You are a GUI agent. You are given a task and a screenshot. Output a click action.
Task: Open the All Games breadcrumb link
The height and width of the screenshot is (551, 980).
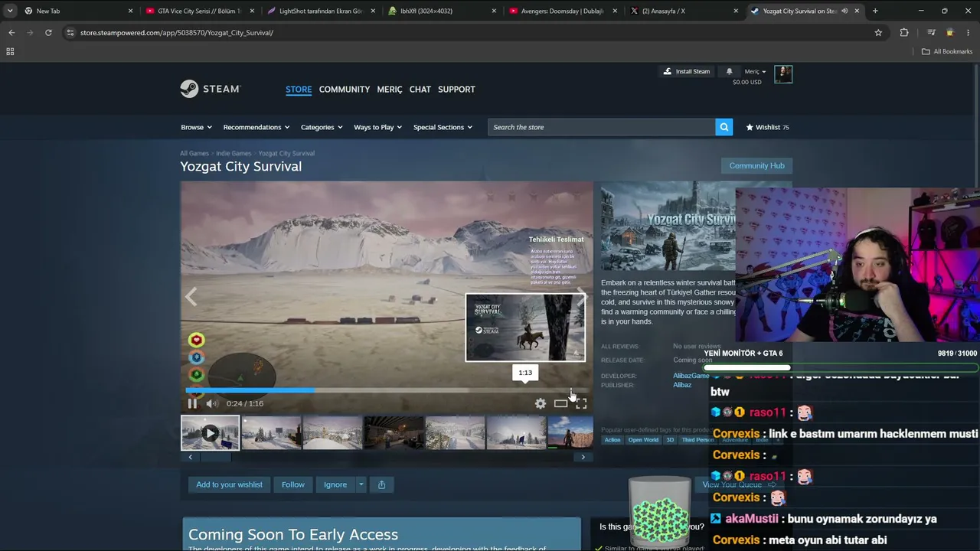pos(194,153)
